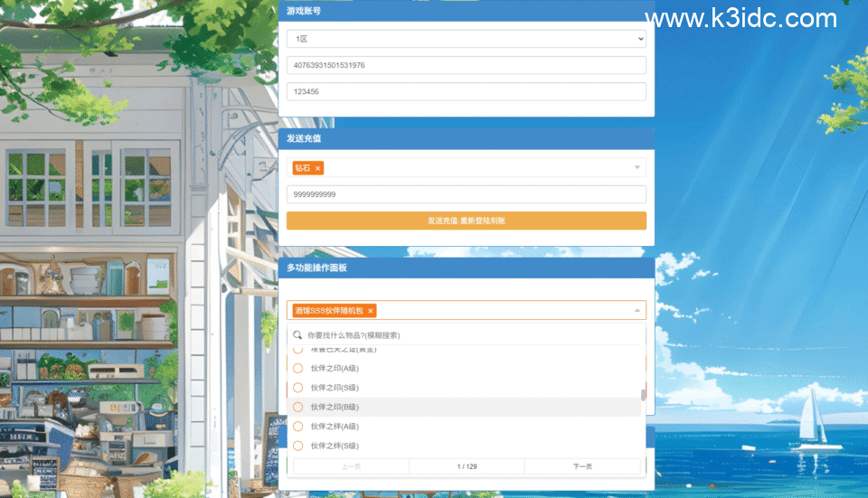Select 伙伴之印(S级) radio option

point(297,388)
